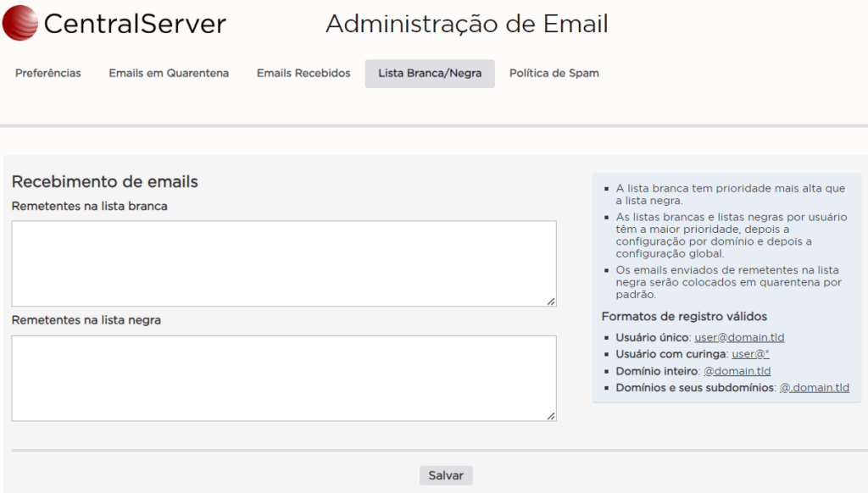Click the 'Remetentes na lista negra' label
This screenshot has height=493, width=868.
click(x=86, y=320)
